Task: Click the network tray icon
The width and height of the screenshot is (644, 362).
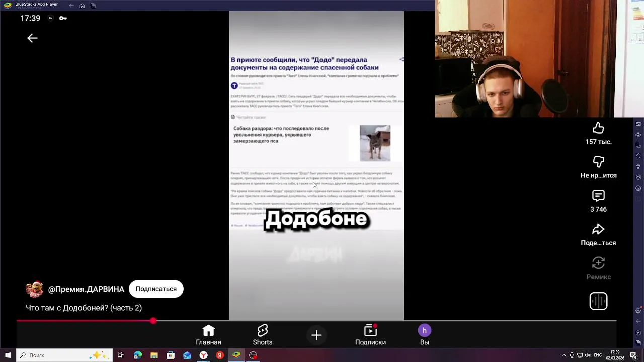Action: 580,355
